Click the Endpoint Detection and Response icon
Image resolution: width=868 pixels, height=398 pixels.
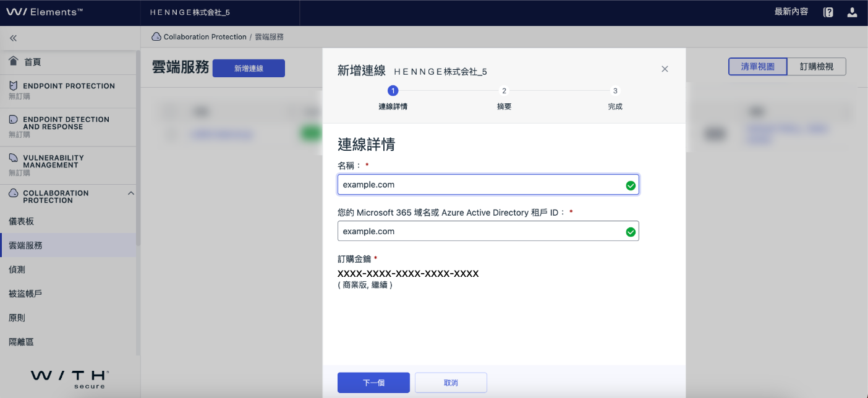[x=14, y=119]
